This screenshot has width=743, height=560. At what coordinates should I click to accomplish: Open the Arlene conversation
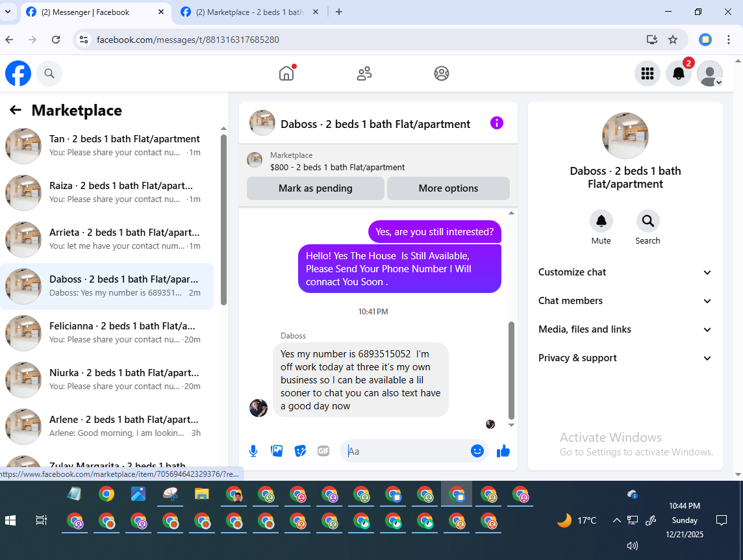tap(107, 426)
